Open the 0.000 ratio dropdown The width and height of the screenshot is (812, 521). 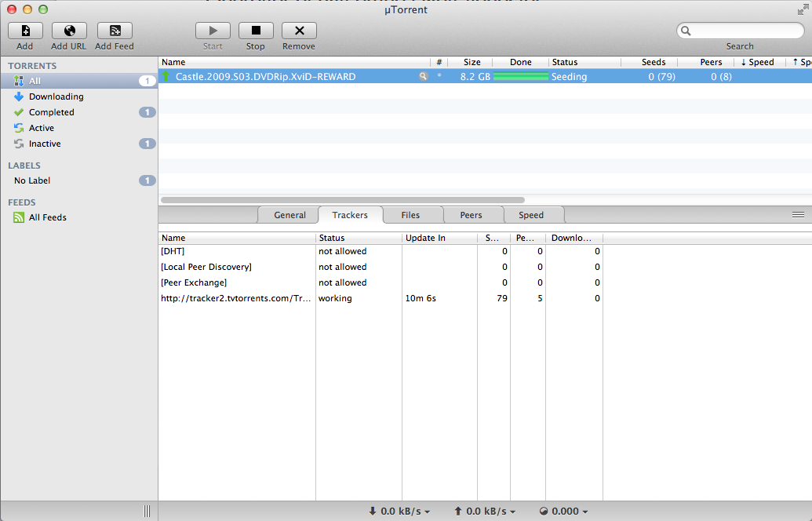tap(564, 512)
